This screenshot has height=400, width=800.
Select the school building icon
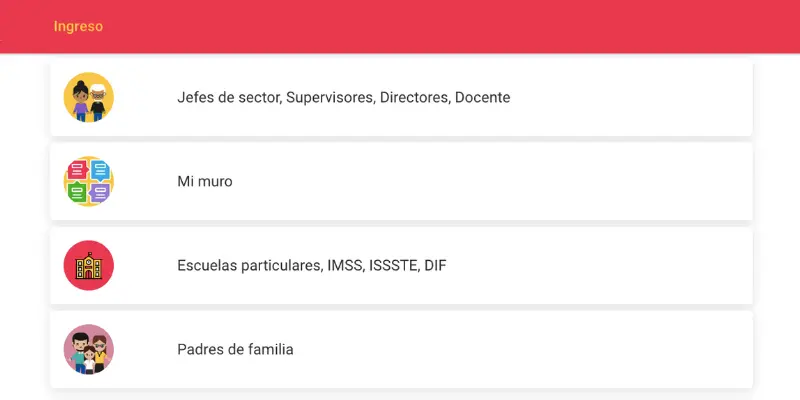click(x=88, y=266)
